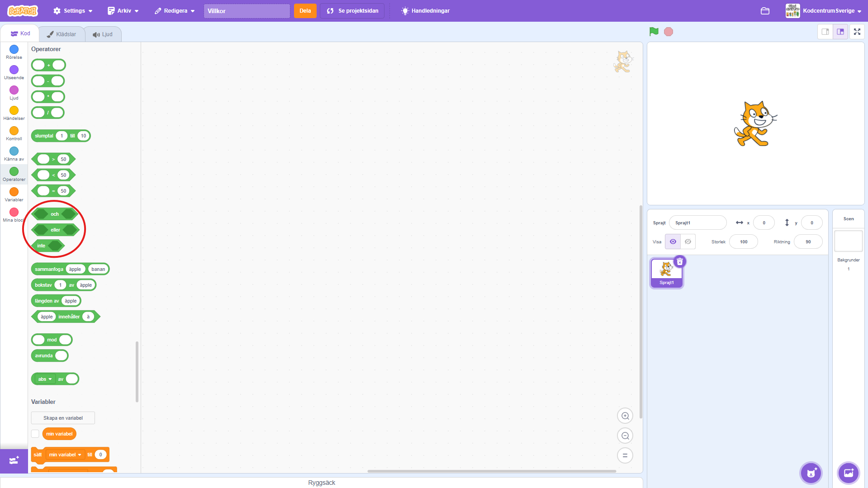
Task: Open min variabel dropdown in sätt block
Action: click(65, 455)
